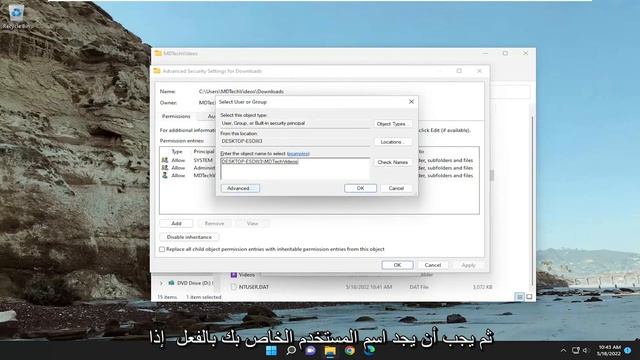Minimize the MDTechVideos Explorer window
The height and width of the screenshot is (360, 640).
tap(485, 53)
